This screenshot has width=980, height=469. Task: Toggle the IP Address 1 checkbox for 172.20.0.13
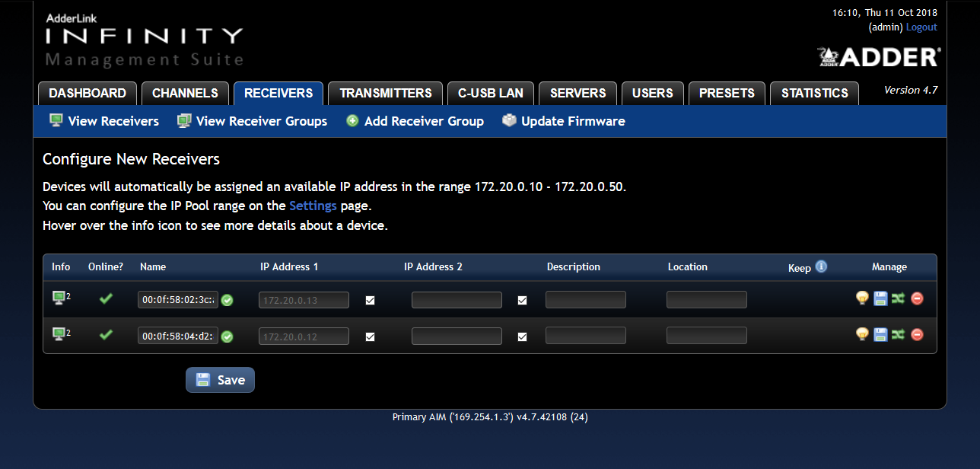(370, 300)
